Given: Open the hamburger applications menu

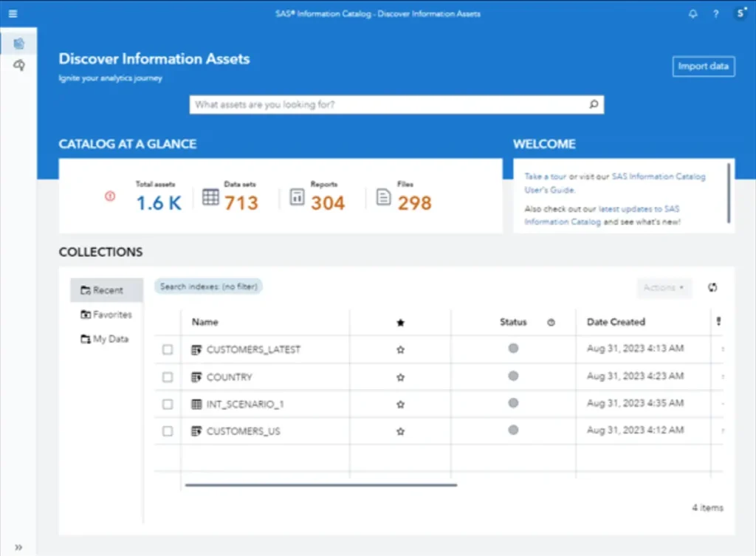Looking at the screenshot, I should (13, 13).
